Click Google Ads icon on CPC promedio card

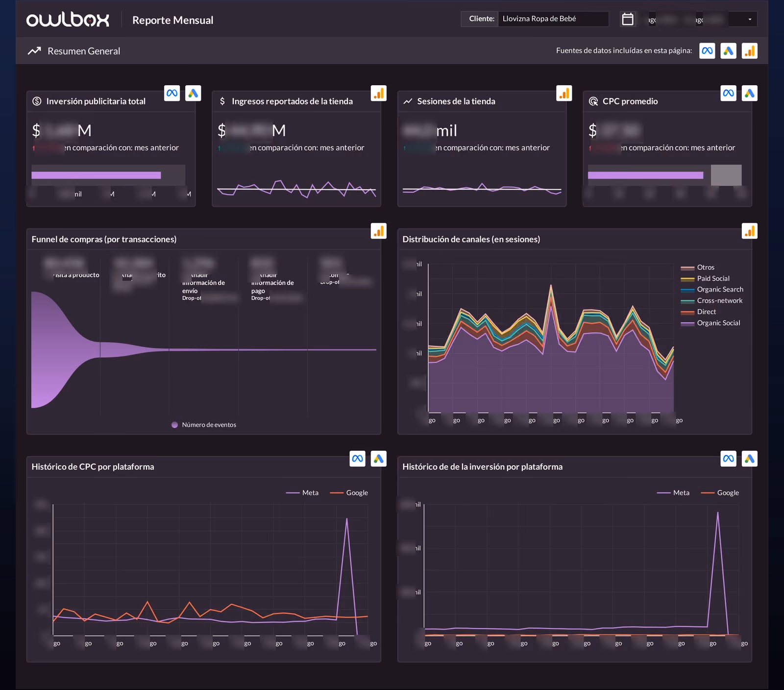point(750,93)
